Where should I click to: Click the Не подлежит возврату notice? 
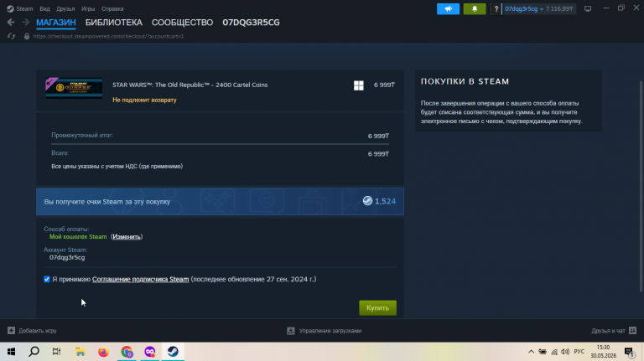144,100
